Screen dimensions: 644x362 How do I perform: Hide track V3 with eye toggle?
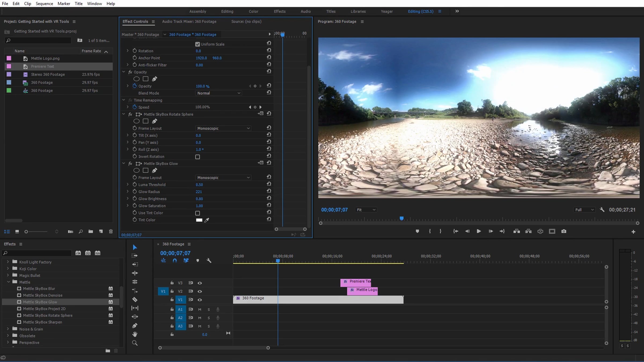click(x=200, y=283)
